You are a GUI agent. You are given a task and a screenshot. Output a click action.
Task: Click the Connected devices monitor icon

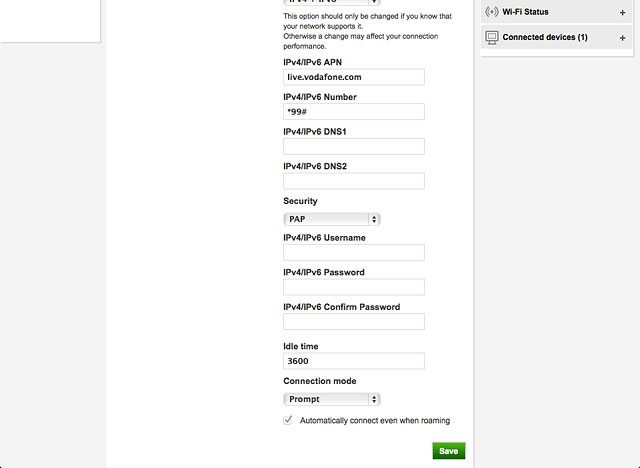coord(492,38)
